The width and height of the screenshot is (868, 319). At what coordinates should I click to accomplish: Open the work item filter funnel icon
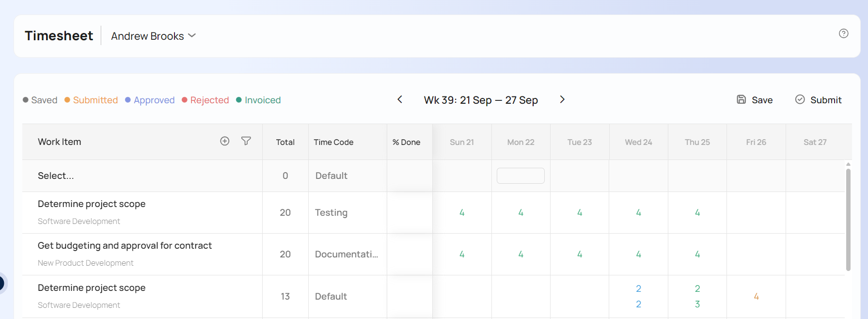point(246,141)
